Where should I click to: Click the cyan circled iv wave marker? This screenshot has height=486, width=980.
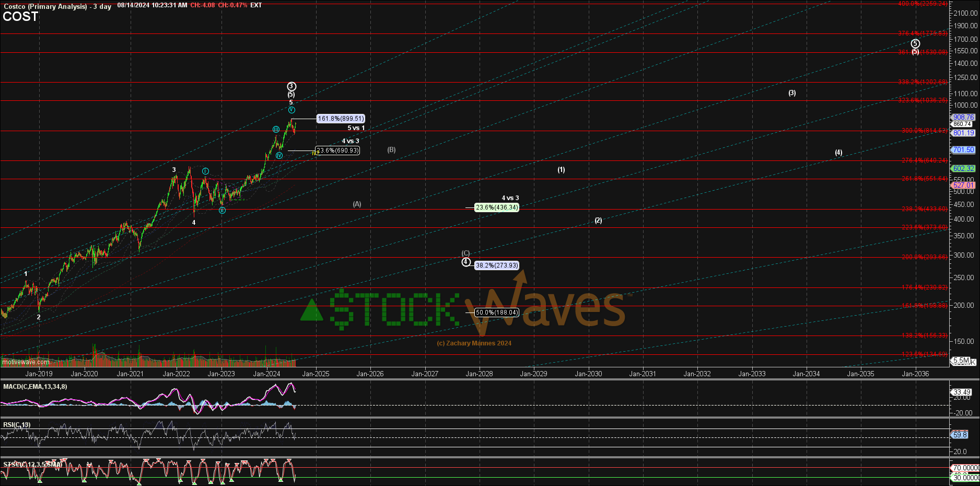(279, 156)
